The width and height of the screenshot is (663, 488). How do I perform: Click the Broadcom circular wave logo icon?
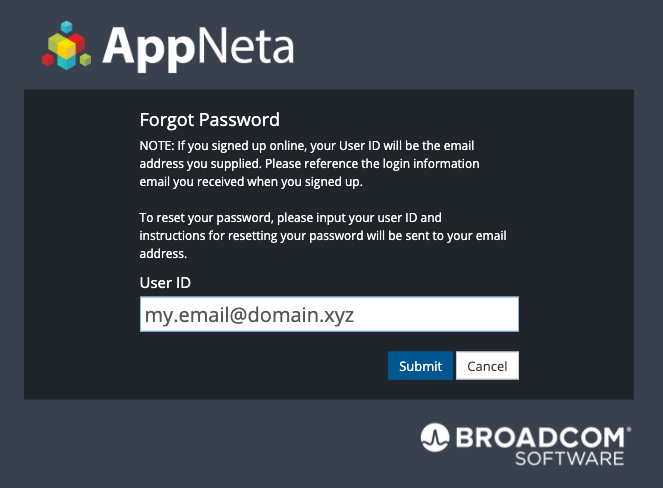coord(435,437)
